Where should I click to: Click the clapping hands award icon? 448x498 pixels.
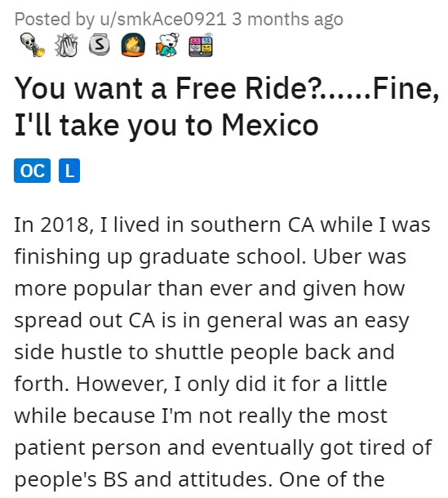pyautogui.click(x=66, y=45)
